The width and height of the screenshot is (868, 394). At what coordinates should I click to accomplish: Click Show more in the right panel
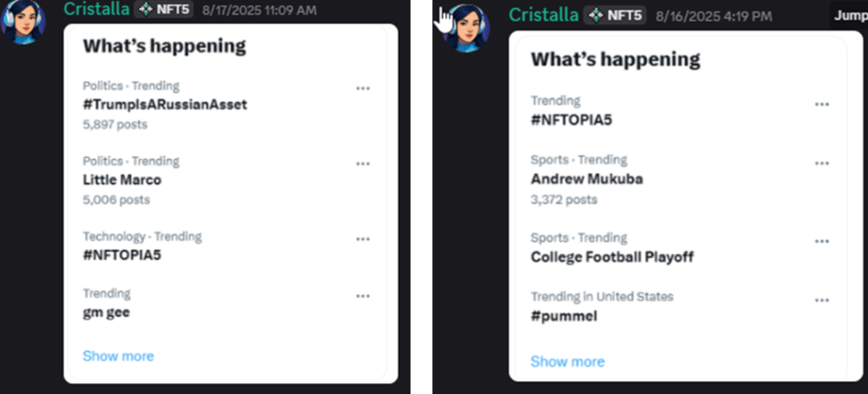567,362
